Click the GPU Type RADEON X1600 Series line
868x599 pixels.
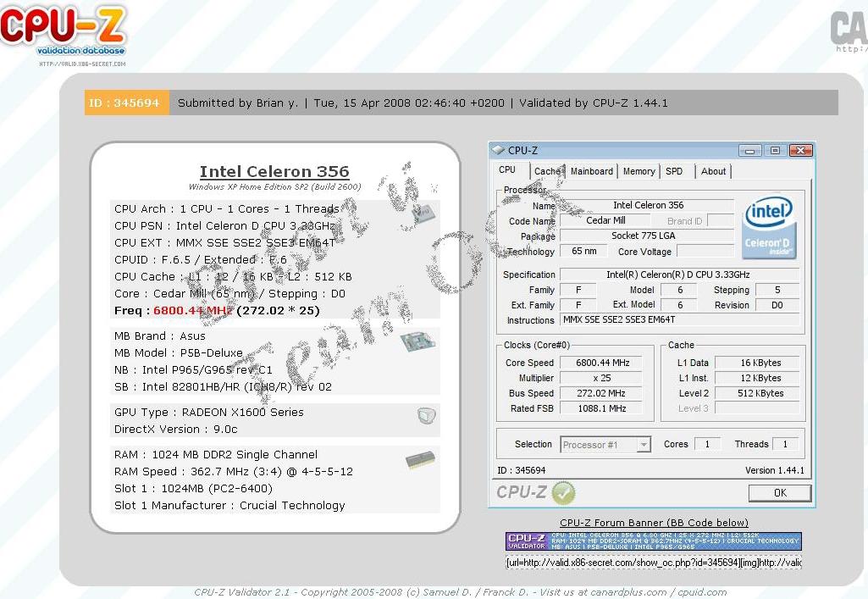pyautogui.click(x=208, y=413)
